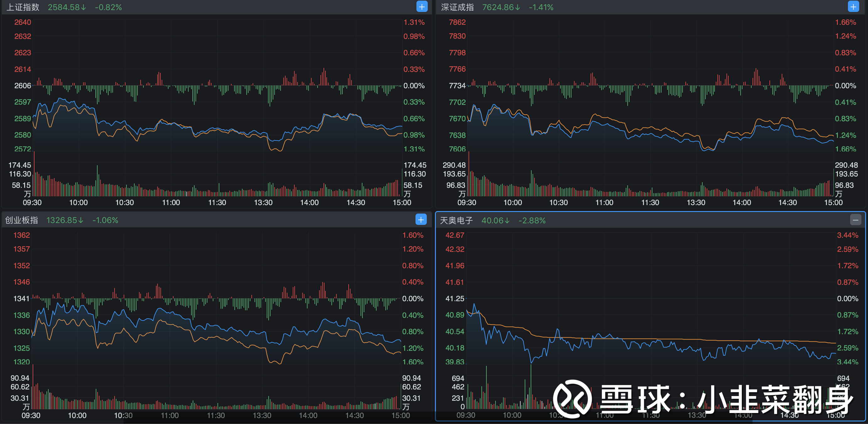Click 09:30 time label in 天奥电子 chart
868x424 pixels.
pos(466,415)
